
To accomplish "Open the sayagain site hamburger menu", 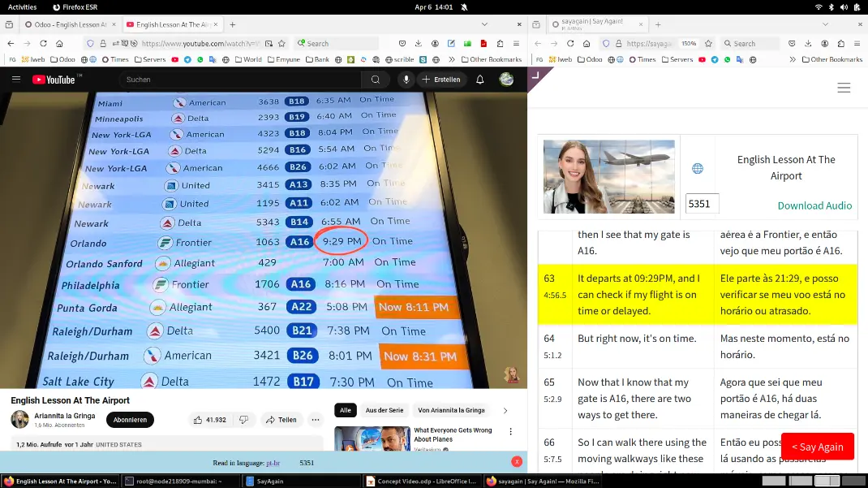I will pos(844,88).
